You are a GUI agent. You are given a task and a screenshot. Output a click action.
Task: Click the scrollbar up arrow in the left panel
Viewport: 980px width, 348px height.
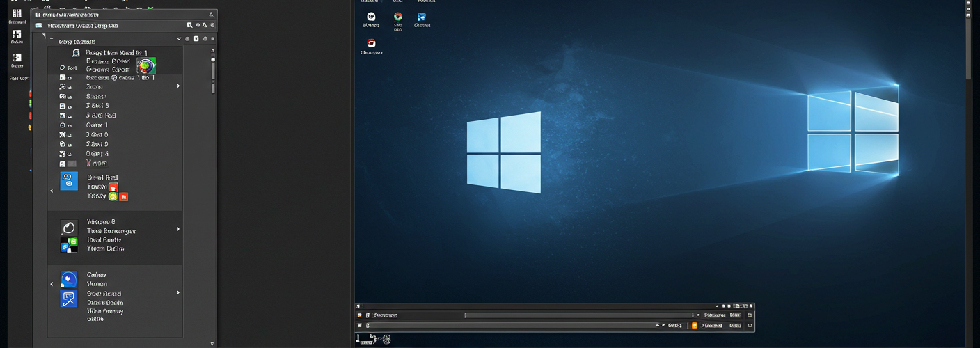click(213, 52)
